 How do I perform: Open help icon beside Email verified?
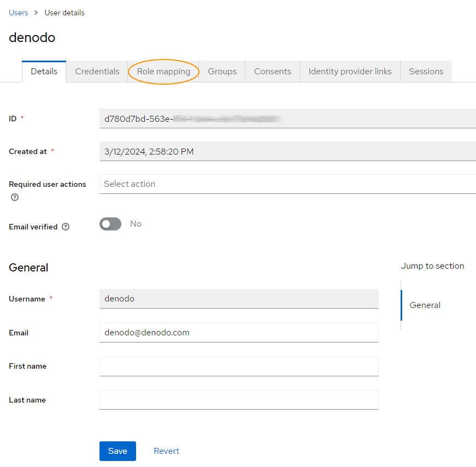click(x=66, y=227)
